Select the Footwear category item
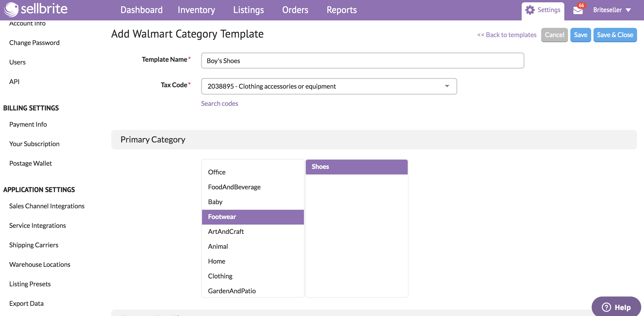 tap(253, 216)
